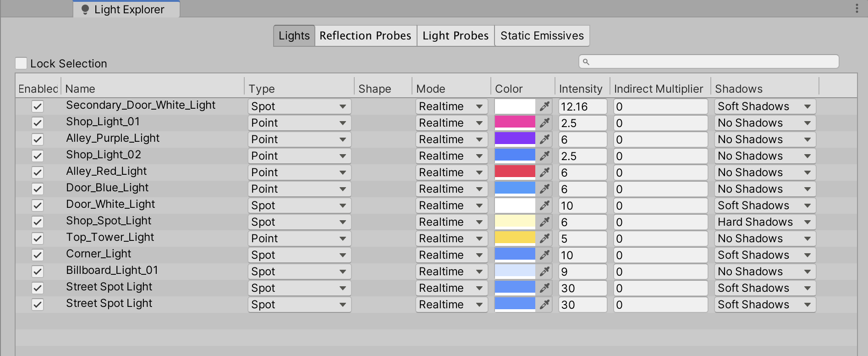
Task: Click eyedropper for Shop_Light_01 color
Action: [544, 123]
